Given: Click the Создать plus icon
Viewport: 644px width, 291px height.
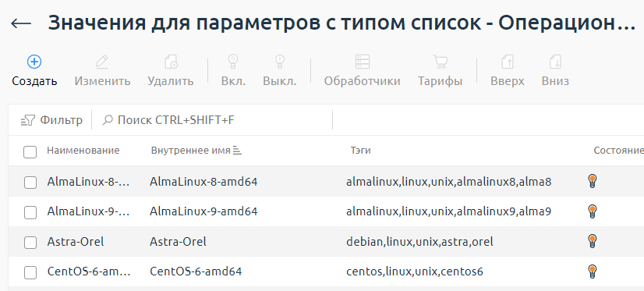Looking at the screenshot, I should 34,62.
